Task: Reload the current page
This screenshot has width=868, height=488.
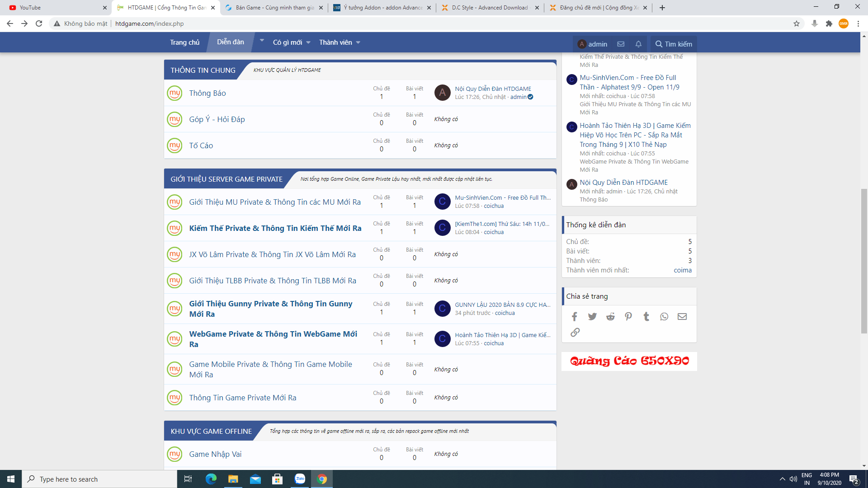Action: tap(39, 23)
